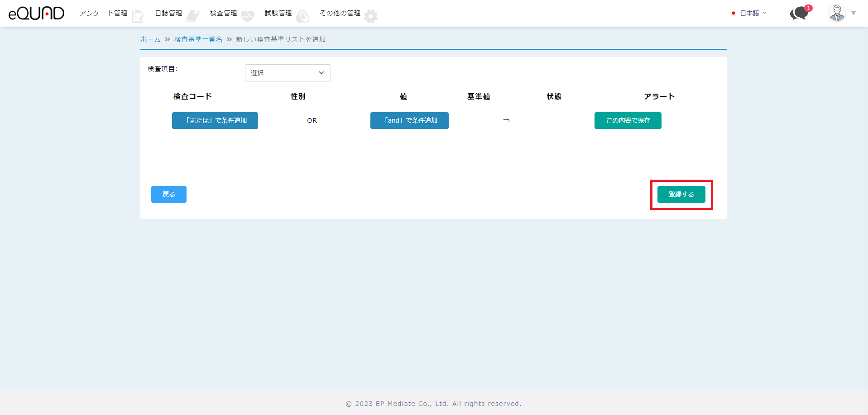Open the 検査項目 選択 dropdown
868x415 pixels.
pyautogui.click(x=288, y=73)
